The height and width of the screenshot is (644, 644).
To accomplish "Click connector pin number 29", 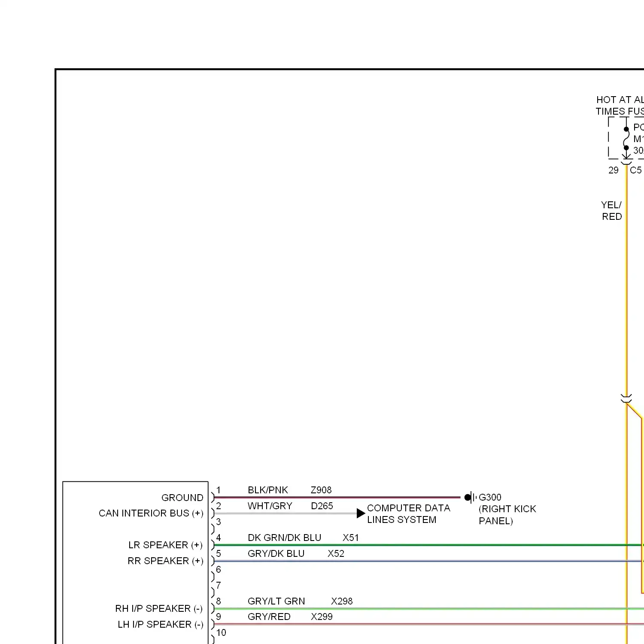I will tap(614, 170).
